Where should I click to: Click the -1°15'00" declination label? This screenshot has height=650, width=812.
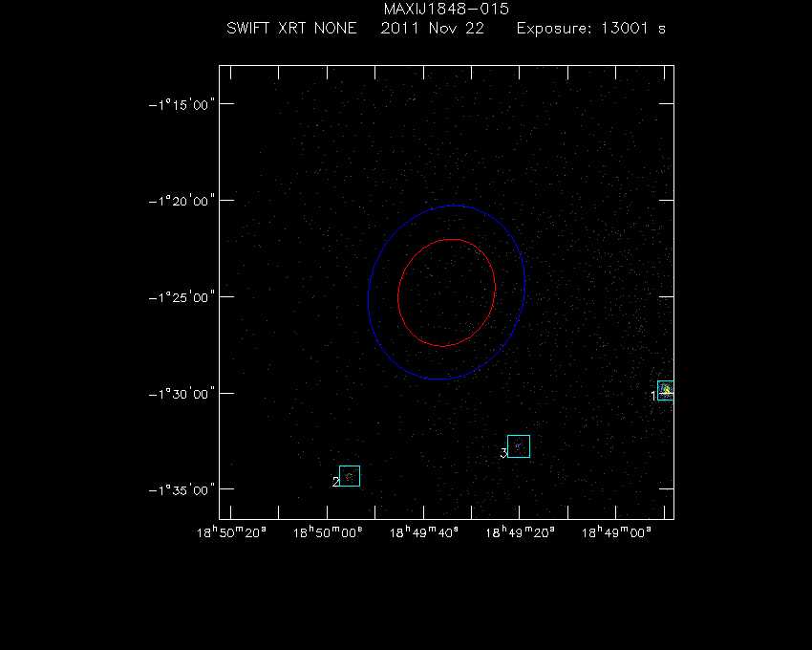(x=182, y=105)
